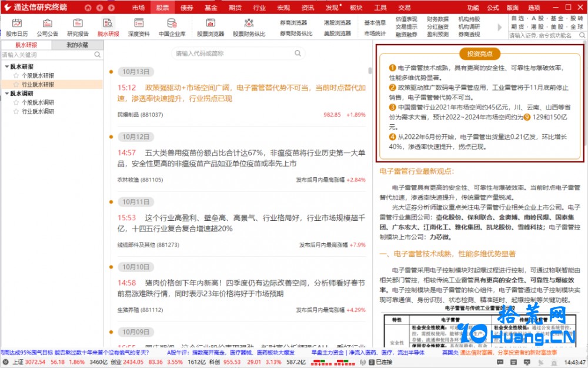The height and width of the screenshot is (368, 588).
Task: Click 民爆制品 (881037) sector label
Action: point(141,115)
